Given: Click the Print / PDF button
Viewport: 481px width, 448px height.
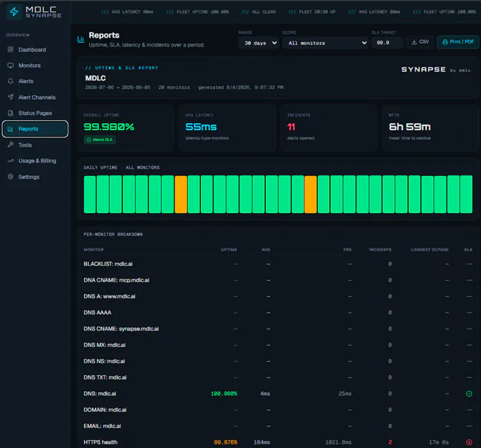Looking at the screenshot, I should (457, 42).
